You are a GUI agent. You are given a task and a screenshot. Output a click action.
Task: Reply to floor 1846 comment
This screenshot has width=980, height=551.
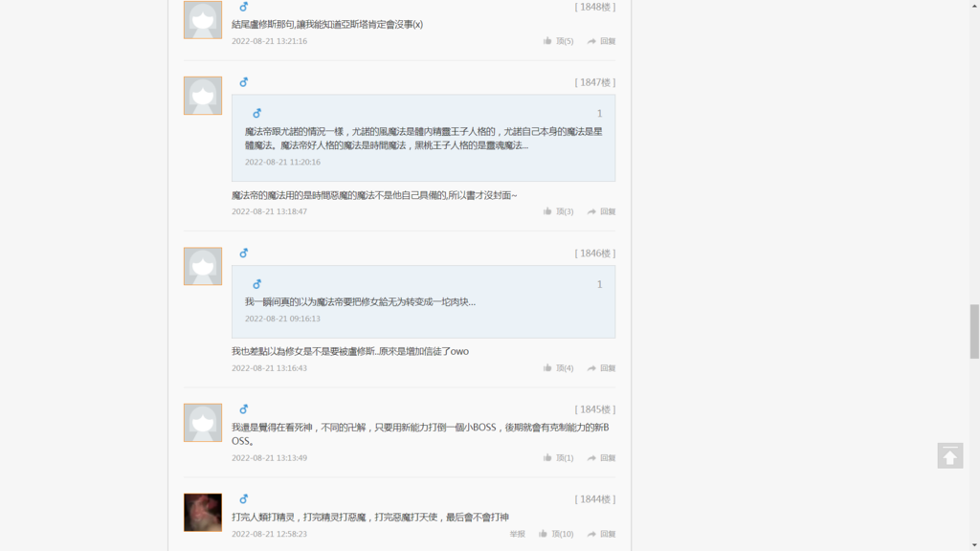(x=601, y=368)
